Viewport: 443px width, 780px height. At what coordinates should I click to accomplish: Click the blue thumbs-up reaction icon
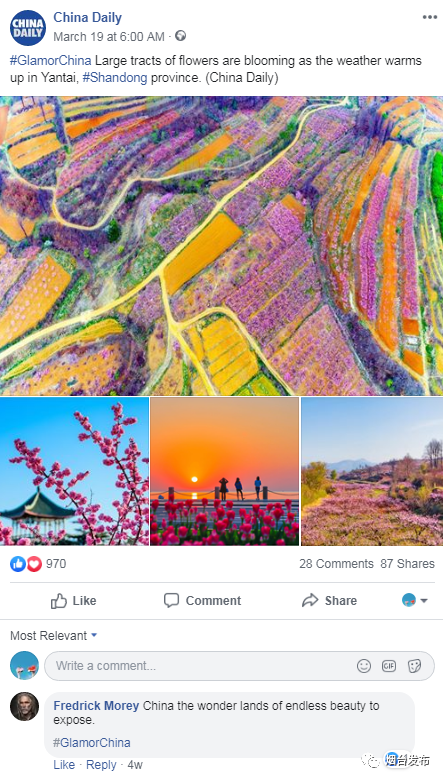tap(18, 564)
